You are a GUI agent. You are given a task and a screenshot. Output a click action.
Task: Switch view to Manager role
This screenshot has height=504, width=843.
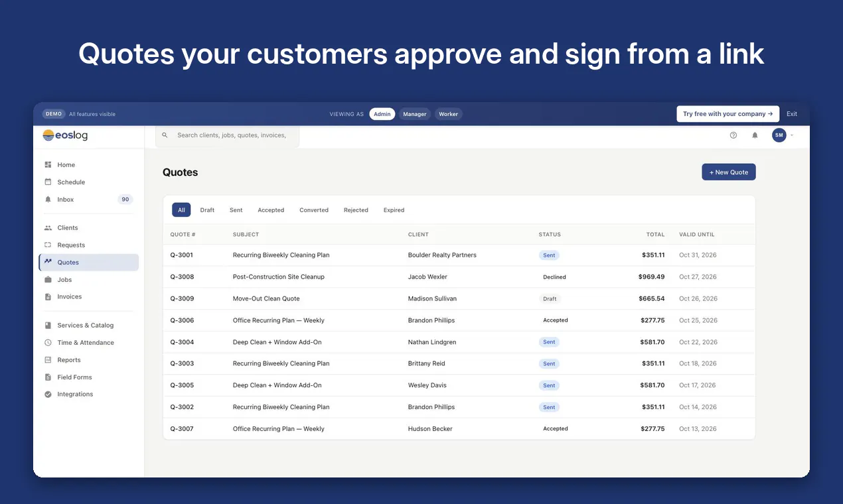[x=415, y=114]
